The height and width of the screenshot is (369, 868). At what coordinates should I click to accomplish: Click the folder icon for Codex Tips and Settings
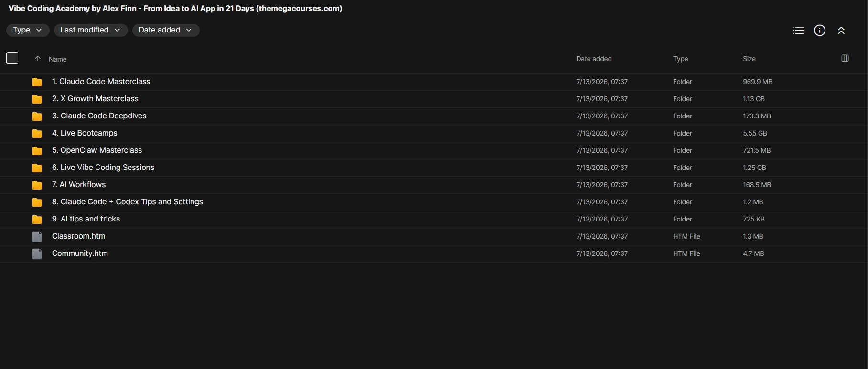tap(37, 202)
